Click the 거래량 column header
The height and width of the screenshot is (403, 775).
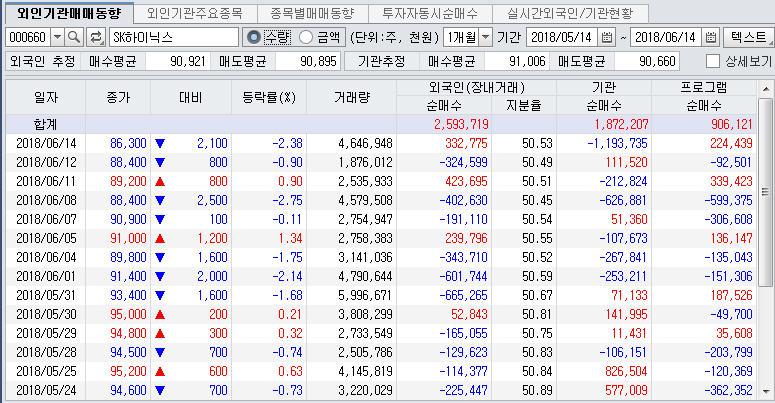[x=351, y=97]
